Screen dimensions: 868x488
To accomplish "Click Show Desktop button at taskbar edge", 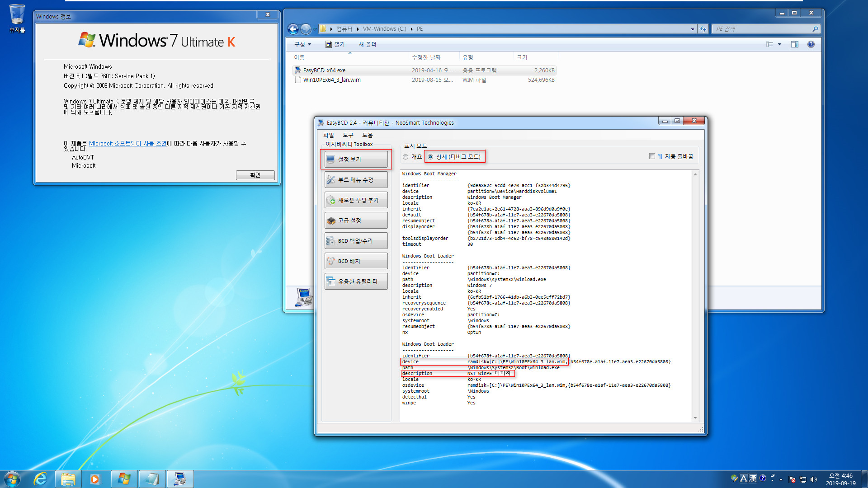I will [864, 479].
